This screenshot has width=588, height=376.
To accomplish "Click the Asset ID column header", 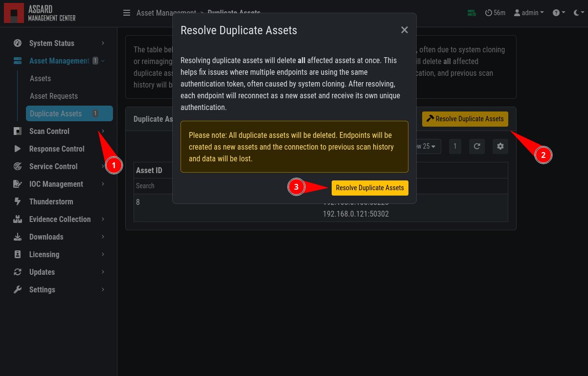I will coord(149,170).
